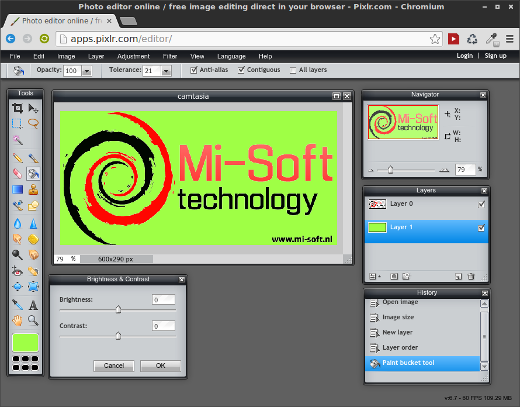Click the Sign up link

pos(495,56)
